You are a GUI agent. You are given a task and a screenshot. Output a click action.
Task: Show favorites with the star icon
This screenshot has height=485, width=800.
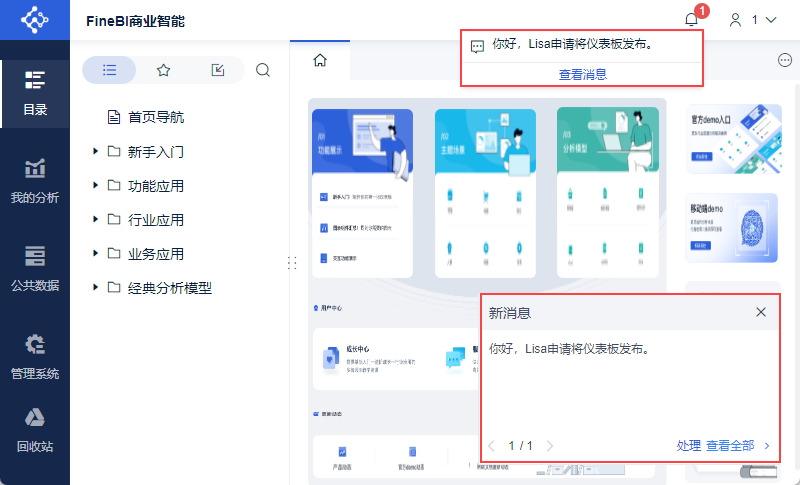[x=163, y=70]
